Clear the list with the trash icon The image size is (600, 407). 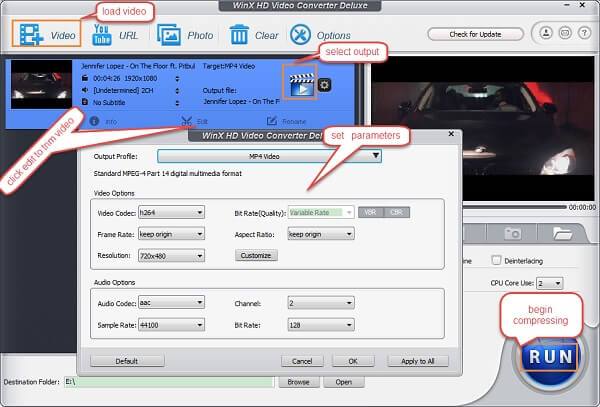click(x=254, y=35)
